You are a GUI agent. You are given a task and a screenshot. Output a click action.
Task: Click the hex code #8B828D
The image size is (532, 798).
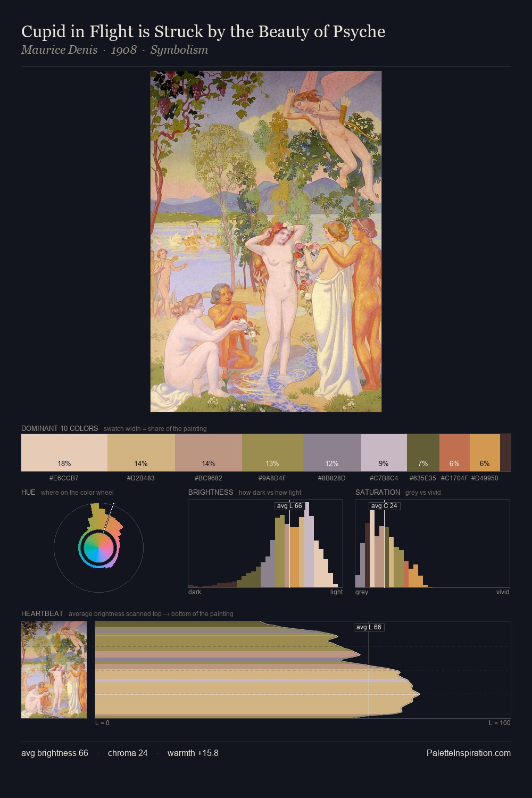point(332,478)
